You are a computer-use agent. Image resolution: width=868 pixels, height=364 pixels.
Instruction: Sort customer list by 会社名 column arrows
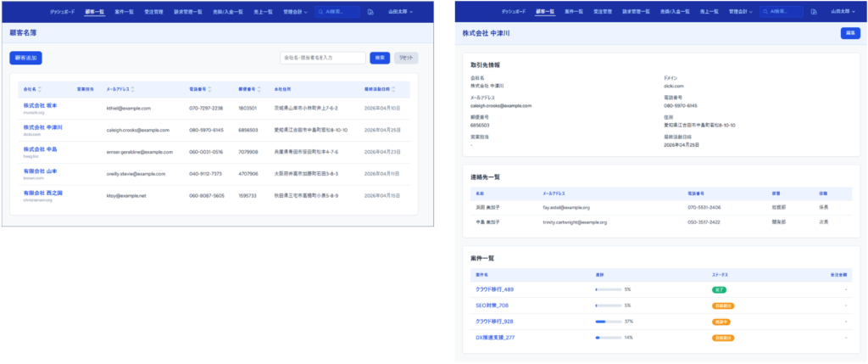[x=40, y=89]
